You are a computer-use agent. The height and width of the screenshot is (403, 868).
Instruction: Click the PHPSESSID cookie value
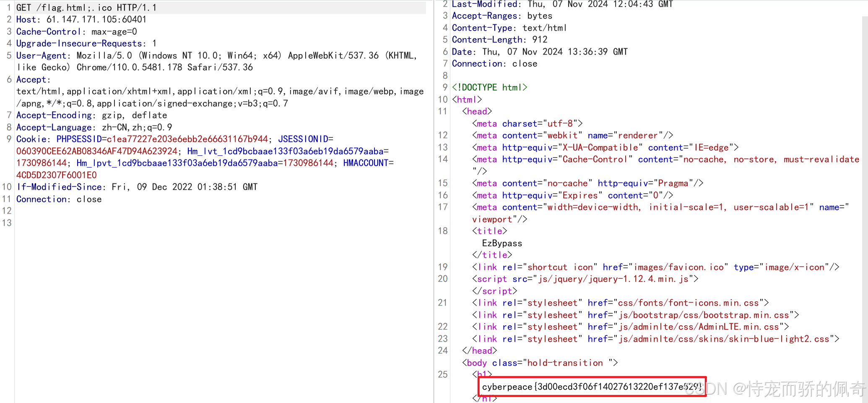187,139
